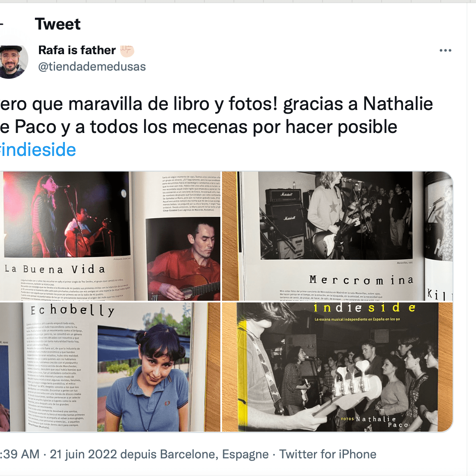This screenshot has height=476, width=476.
Task: Click the Barcelone, Espagne location text
Action: [214, 454]
